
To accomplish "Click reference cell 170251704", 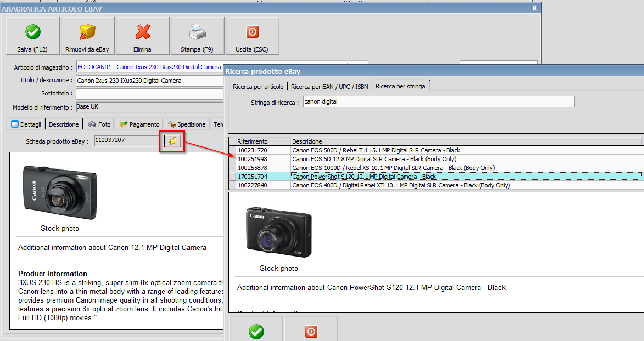I will point(264,177).
